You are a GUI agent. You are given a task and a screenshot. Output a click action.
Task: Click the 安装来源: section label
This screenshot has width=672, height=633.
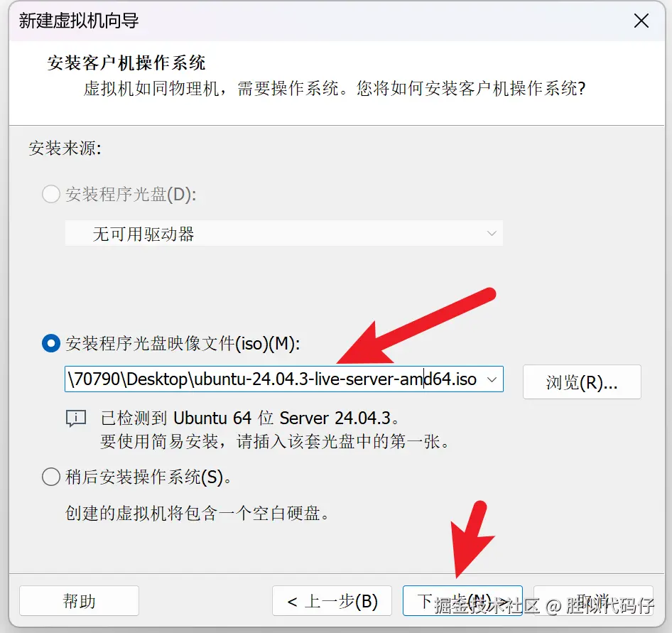[x=65, y=148]
